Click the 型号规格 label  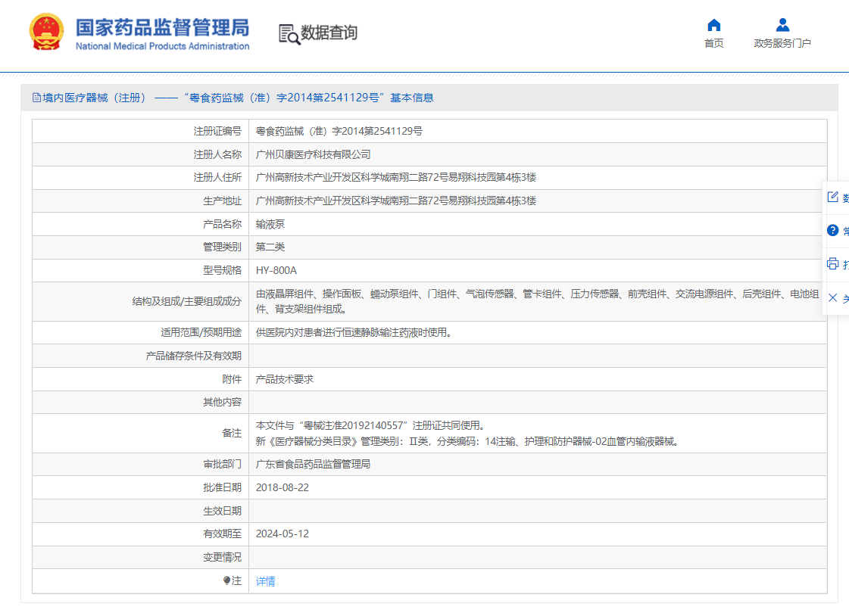point(223,270)
